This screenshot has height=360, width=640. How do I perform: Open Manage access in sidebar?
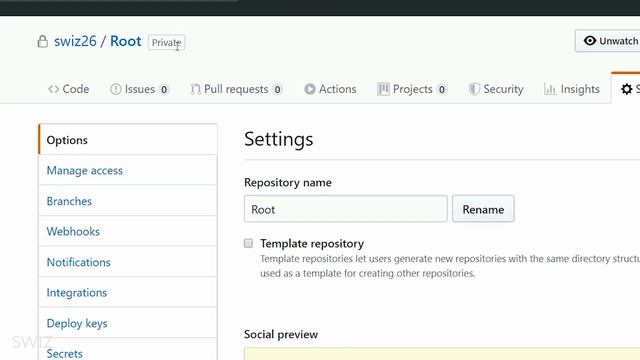pyautogui.click(x=128, y=170)
